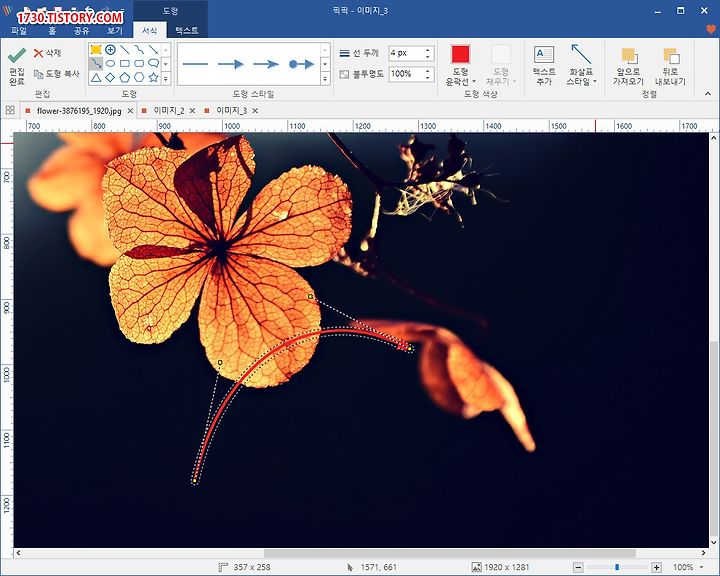Expand the full 도형 스타일 gallery

[325, 79]
